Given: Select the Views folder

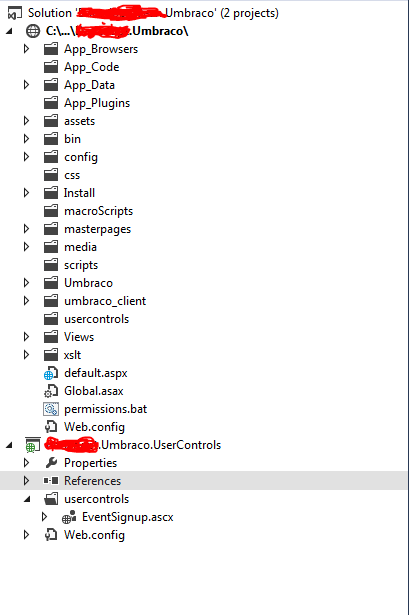Looking at the screenshot, I should click(x=79, y=337).
